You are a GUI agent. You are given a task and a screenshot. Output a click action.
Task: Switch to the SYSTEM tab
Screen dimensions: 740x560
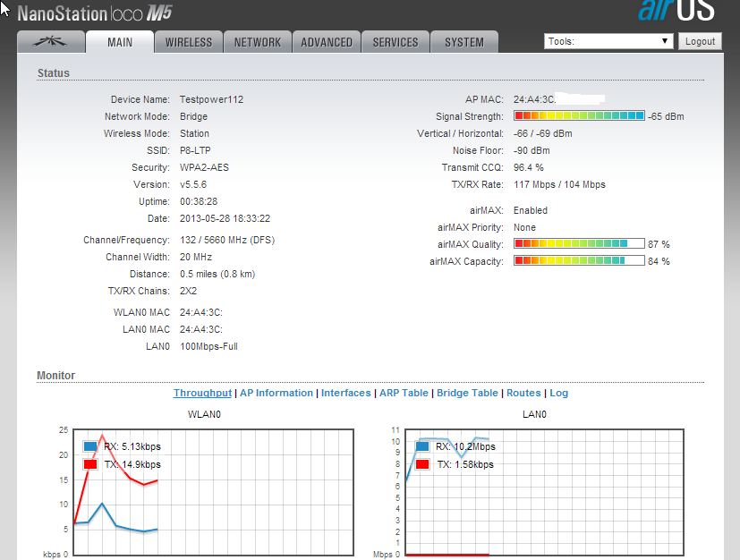tap(464, 42)
